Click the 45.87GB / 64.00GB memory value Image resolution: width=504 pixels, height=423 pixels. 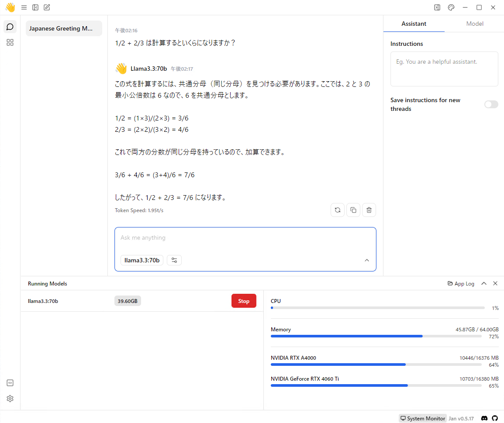point(477,330)
